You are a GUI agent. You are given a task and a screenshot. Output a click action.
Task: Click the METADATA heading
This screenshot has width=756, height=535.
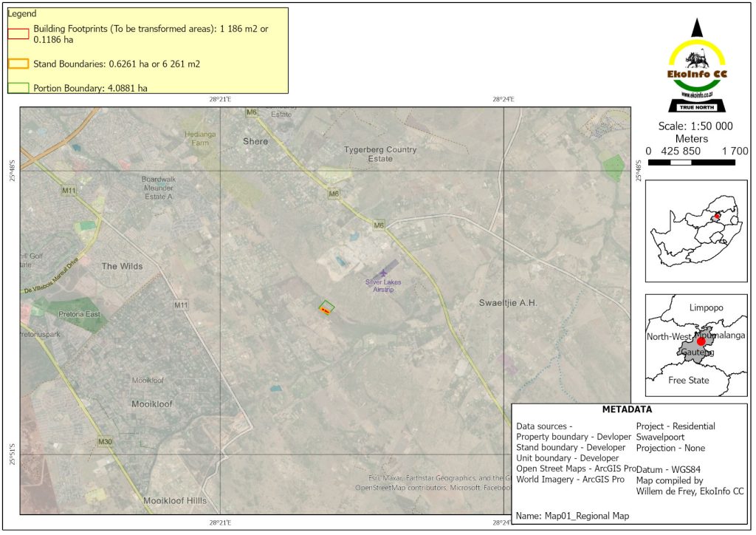coord(632,410)
